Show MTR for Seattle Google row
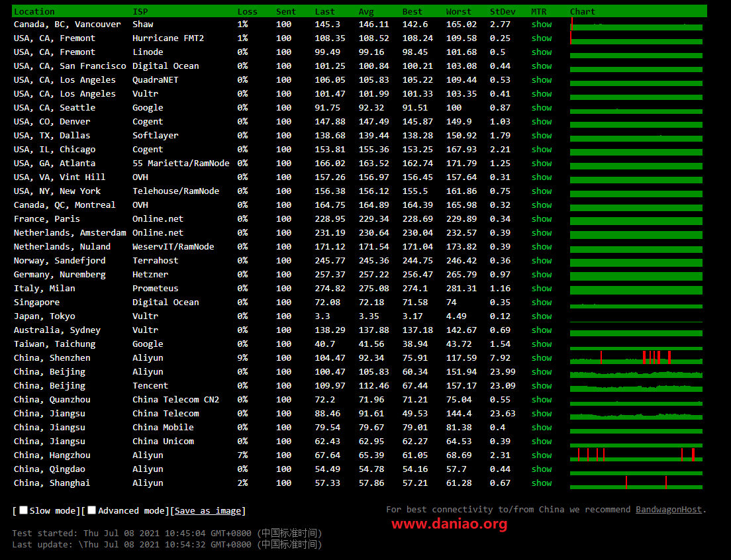The width and height of the screenshot is (731, 560). [541, 108]
